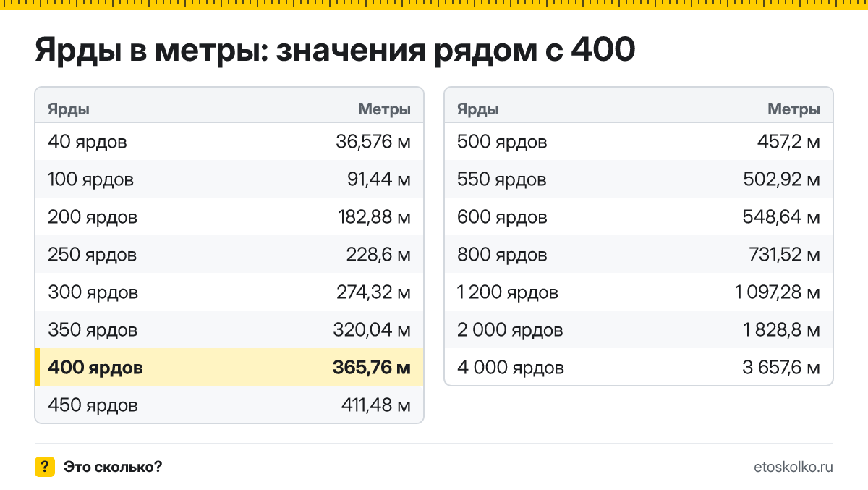Select the '100 ярдов' cell
The width and height of the screenshot is (868, 490).
(x=90, y=179)
